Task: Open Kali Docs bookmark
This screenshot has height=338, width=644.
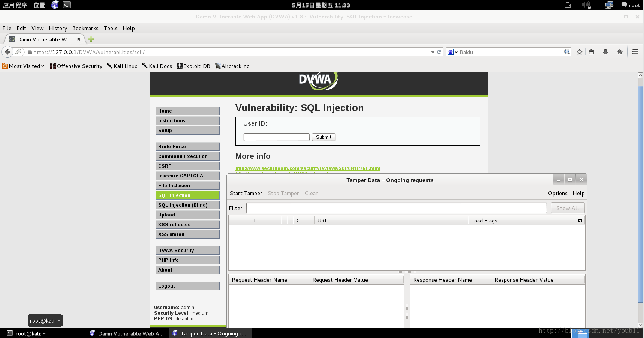Action: (157, 66)
